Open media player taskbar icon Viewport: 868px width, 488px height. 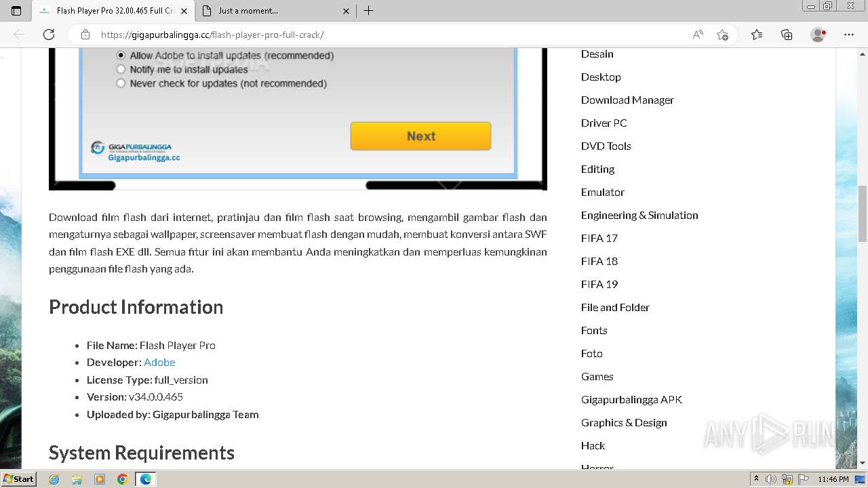100,479
